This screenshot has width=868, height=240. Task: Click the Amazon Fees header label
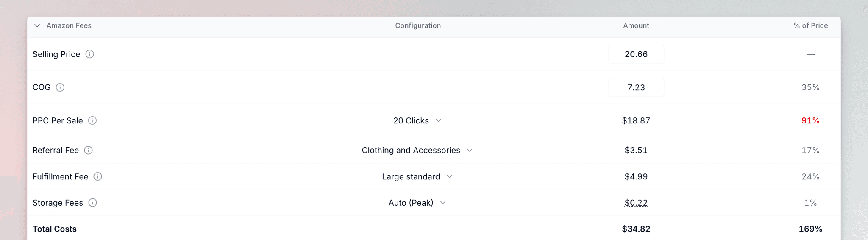(x=69, y=26)
